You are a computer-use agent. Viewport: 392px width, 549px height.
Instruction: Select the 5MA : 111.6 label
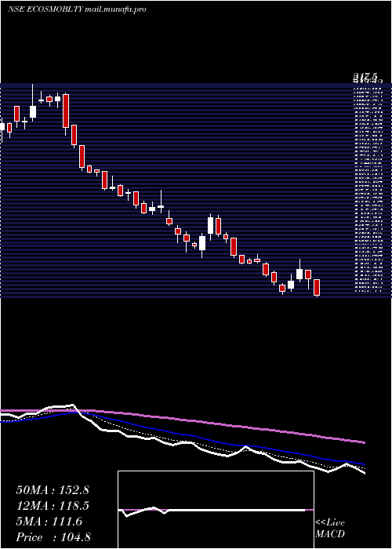click(x=49, y=522)
